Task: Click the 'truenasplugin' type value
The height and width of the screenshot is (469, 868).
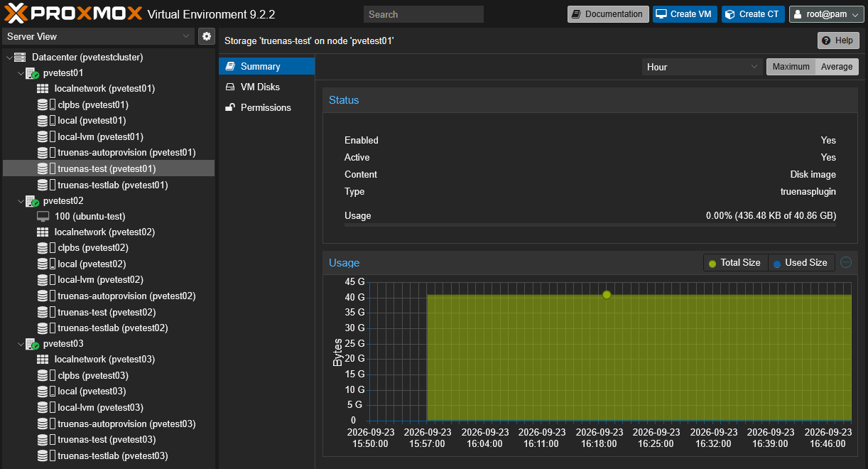Action: [808, 192]
